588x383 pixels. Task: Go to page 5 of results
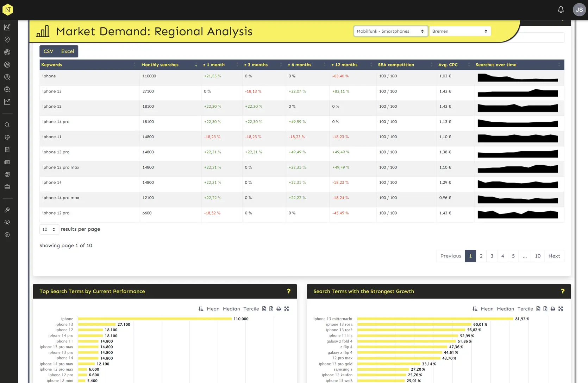click(513, 256)
